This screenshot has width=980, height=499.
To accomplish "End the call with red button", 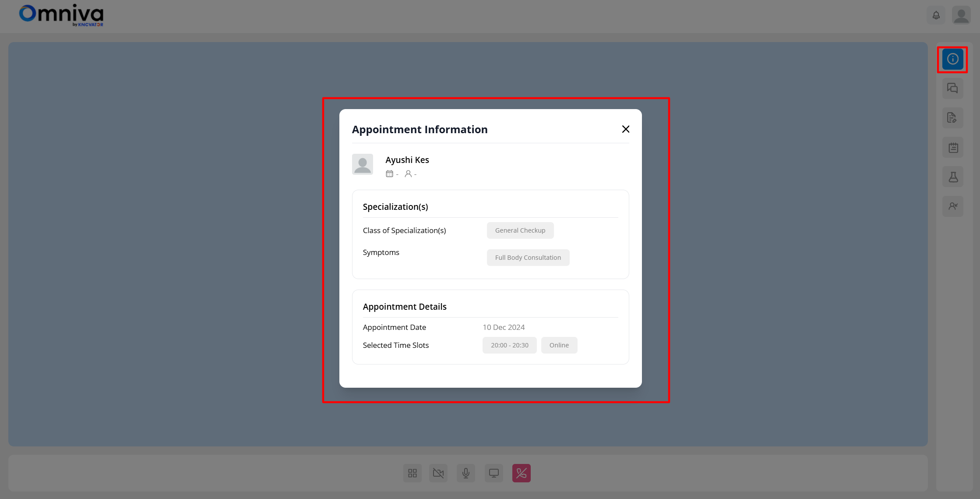I will pyautogui.click(x=521, y=473).
